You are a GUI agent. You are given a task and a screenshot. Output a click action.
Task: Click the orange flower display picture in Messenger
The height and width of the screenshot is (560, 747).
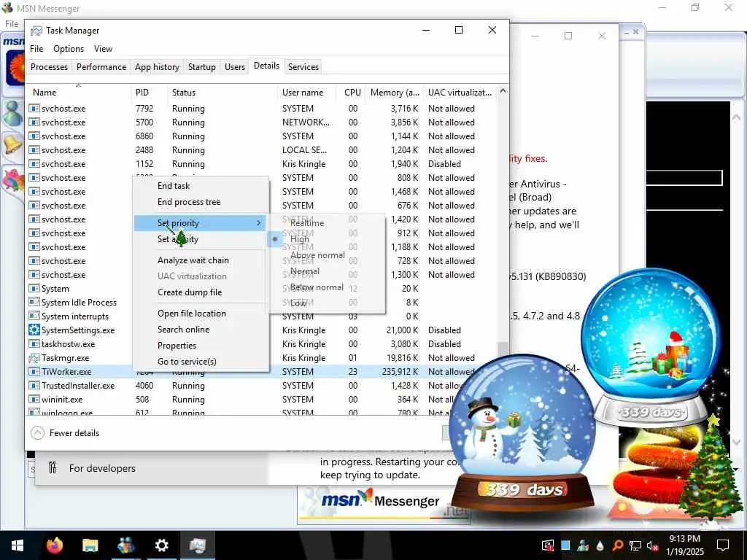15,68
